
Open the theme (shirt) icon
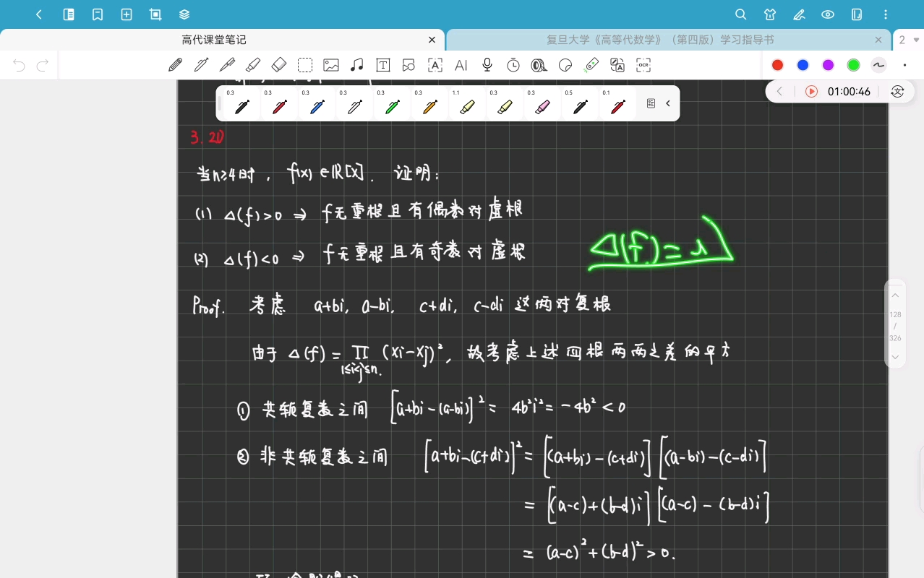(x=770, y=14)
